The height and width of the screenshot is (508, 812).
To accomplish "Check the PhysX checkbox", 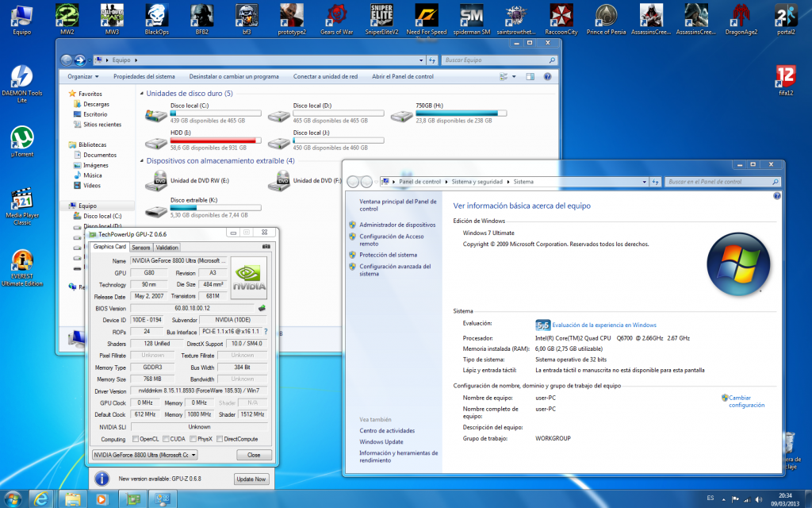I will point(193,439).
